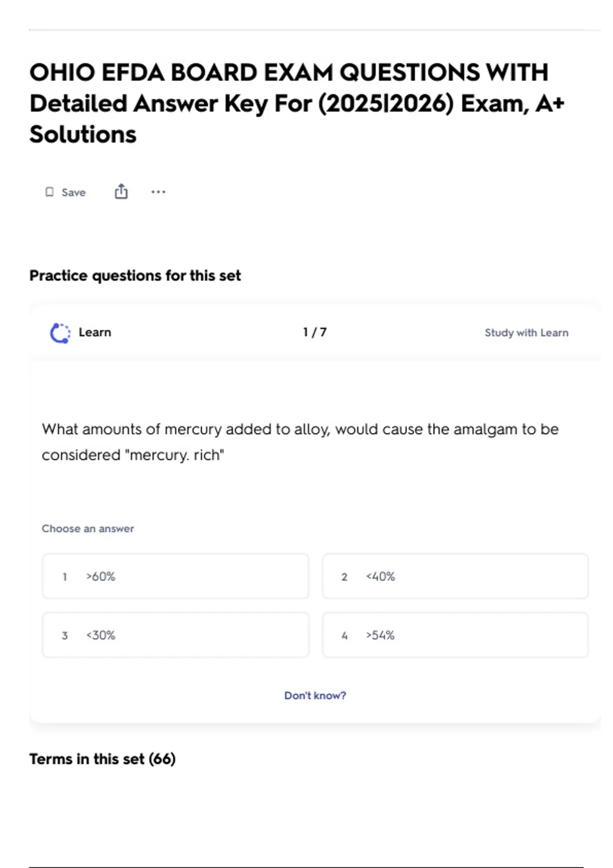Pick the <30% answer option
Image resolution: width=613 pixels, height=868 pixels.
click(x=175, y=635)
